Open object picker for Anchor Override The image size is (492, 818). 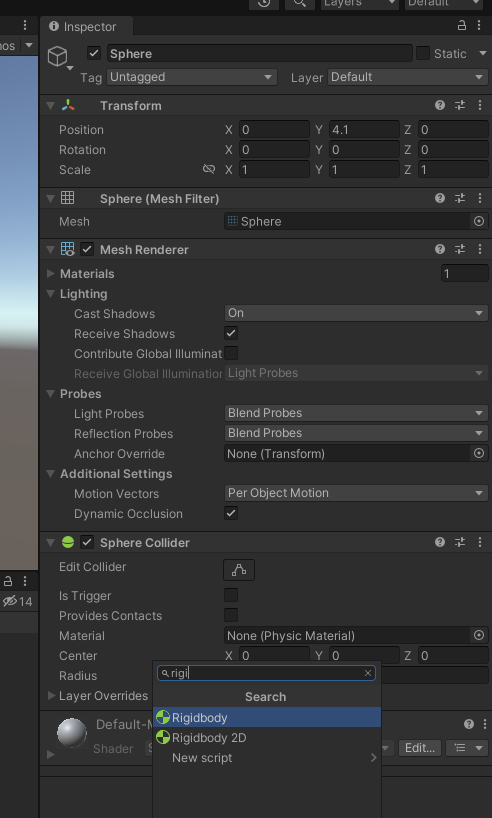tap(479, 453)
